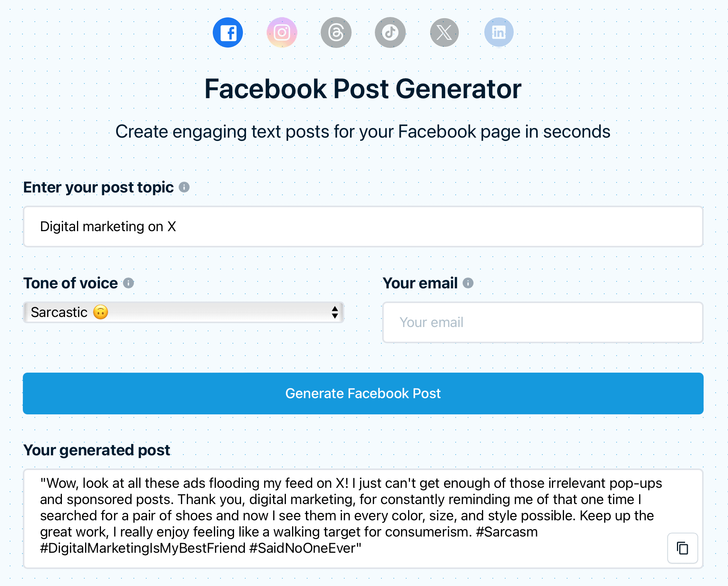Click the copy button in post box
The width and height of the screenshot is (728, 586).
(x=682, y=548)
